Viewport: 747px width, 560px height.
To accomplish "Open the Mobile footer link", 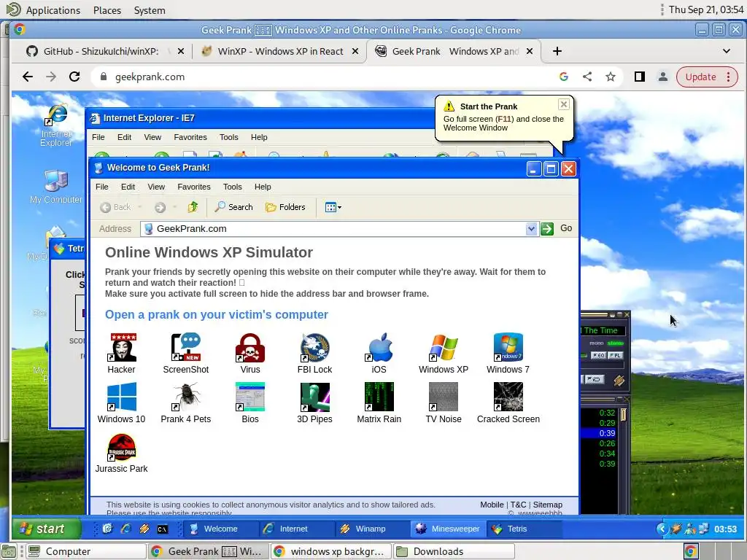I will pyautogui.click(x=492, y=505).
